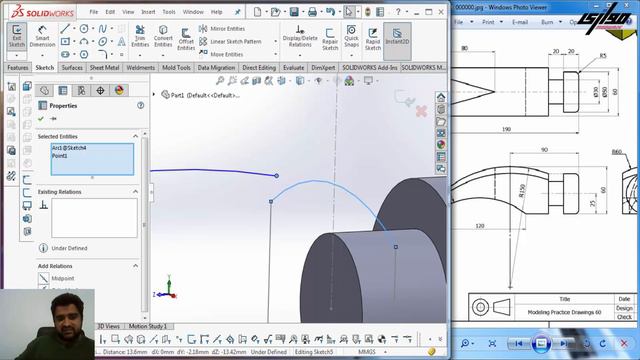Click red X in sketch confirmation corner
This screenshot has height=360, width=640.
tap(421, 111)
